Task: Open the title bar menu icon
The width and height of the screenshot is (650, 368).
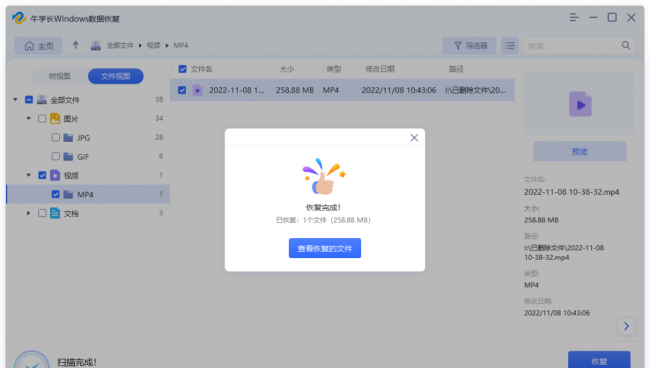Action: tap(574, 17)
